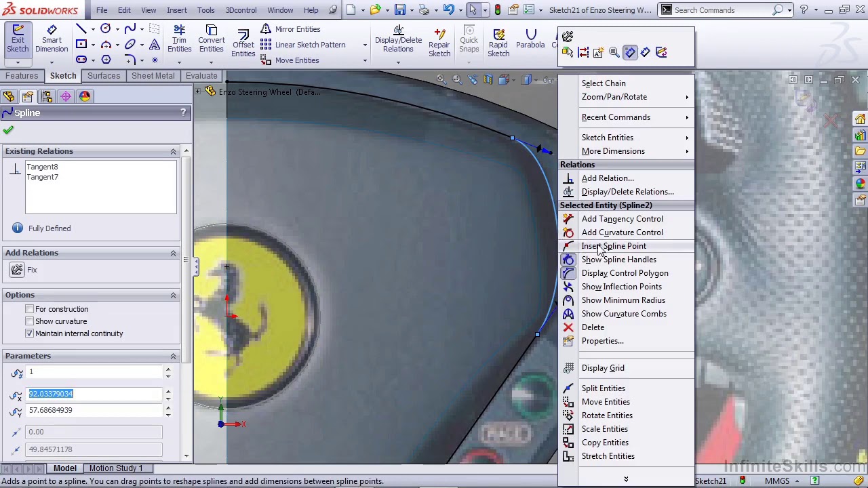Toggle Display Control Polygon option
The image size is (868, 488).
(625, 273)
